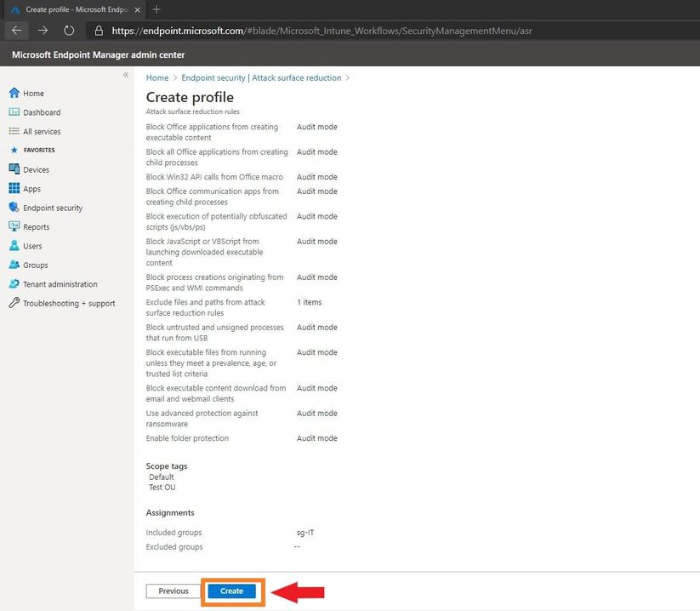Open Troubleshooting + support in sidebar
The width and height of the screenshot is (700, 611).
tap(69, 303)
